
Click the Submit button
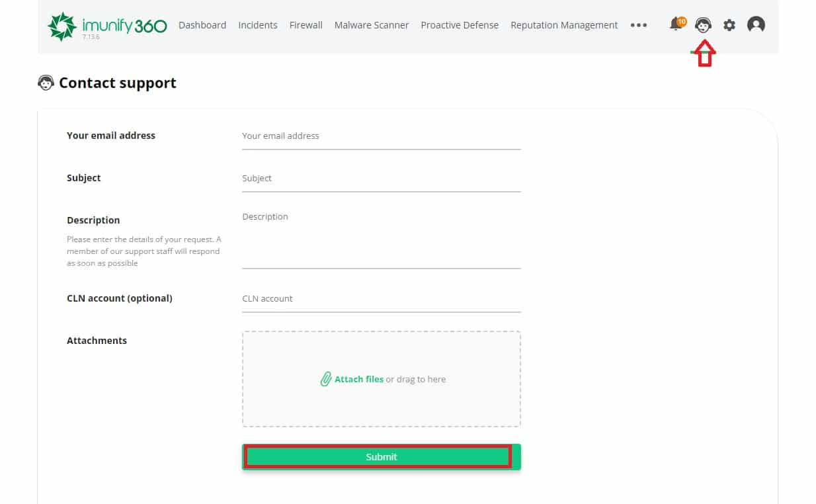point(382,457)
